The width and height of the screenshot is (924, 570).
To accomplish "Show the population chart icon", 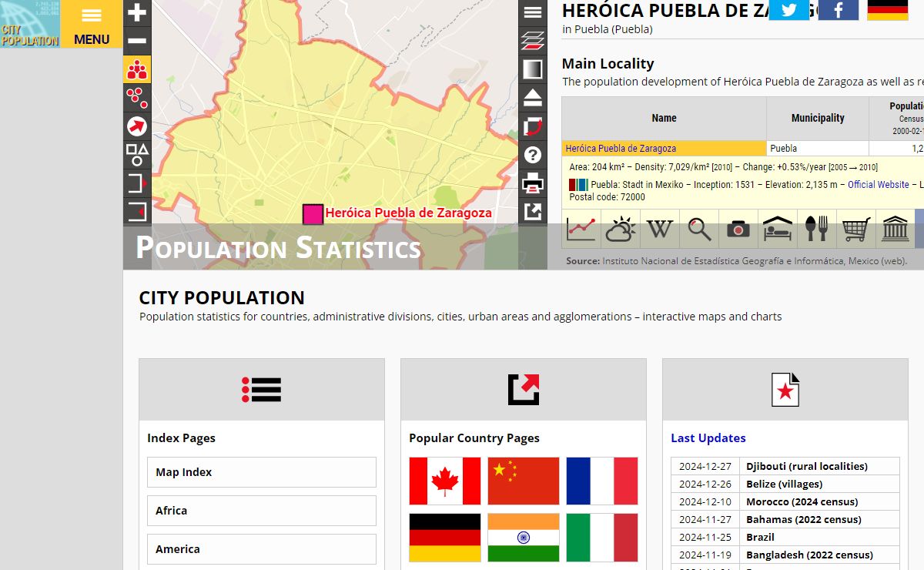I will (581, 229).
